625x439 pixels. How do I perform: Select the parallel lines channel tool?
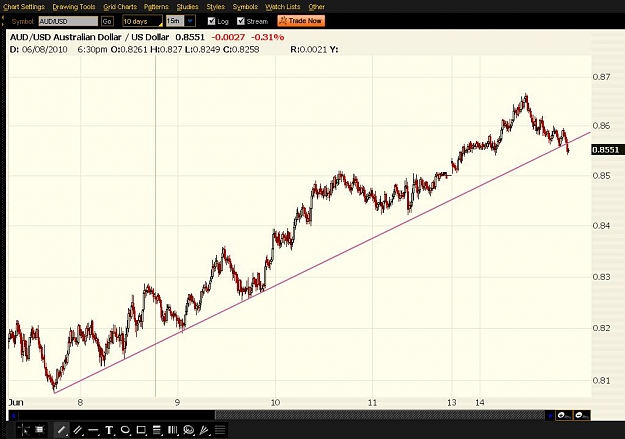(x=78, y=430)
